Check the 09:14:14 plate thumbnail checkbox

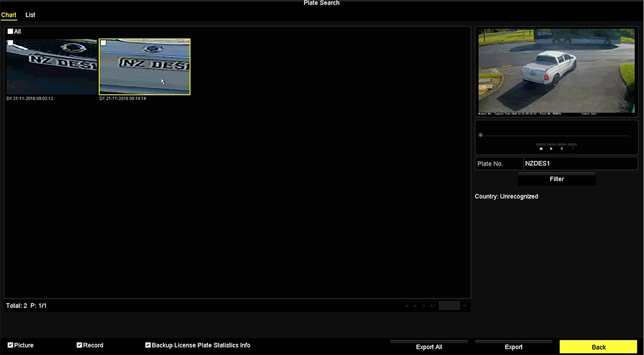pyautogui.click(x=104, y=43)
